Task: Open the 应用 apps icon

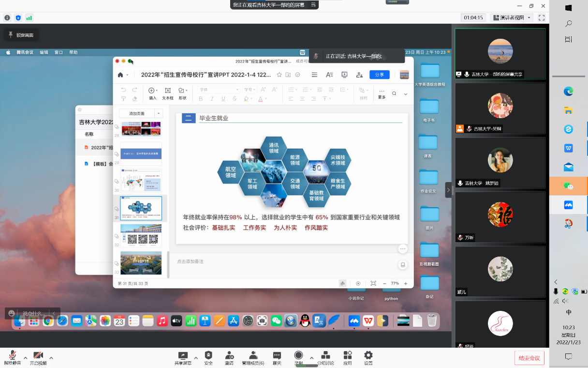Action: (x=348, y=357)
